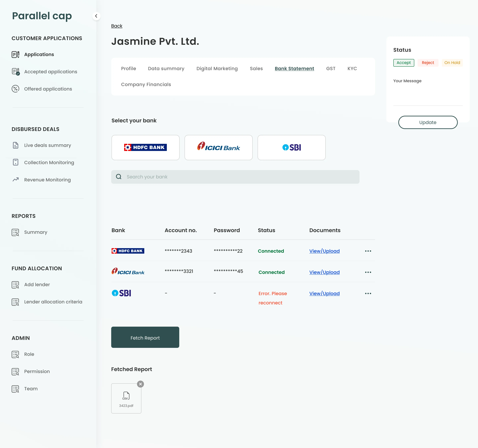Click the Revenue Monitoring trend icon

[x=16, y=179]
